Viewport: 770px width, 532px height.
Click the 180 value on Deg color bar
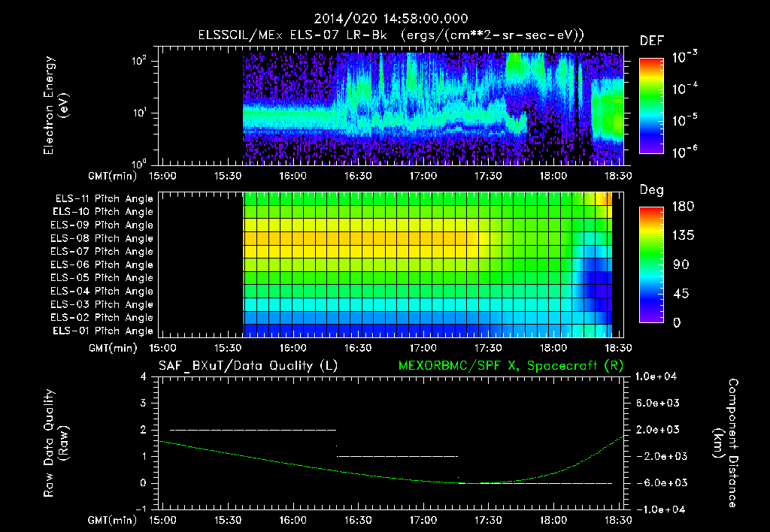[683, 207]
